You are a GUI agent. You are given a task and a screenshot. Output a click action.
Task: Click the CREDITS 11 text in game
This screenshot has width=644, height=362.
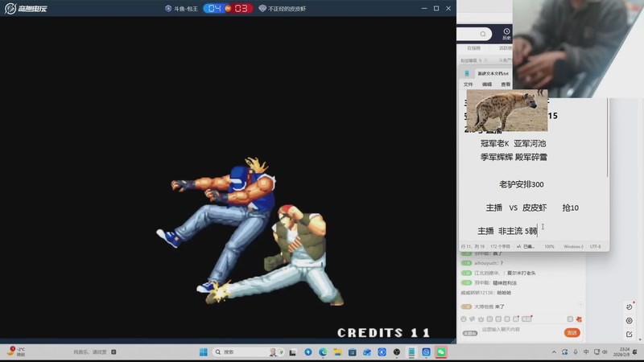(x=384, y=332)
